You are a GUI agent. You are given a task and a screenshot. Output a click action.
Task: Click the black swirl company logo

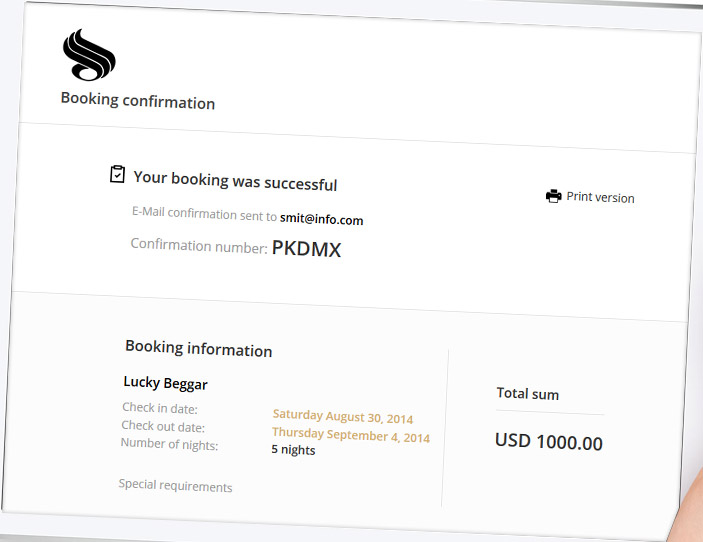click(x=89, y=55)
